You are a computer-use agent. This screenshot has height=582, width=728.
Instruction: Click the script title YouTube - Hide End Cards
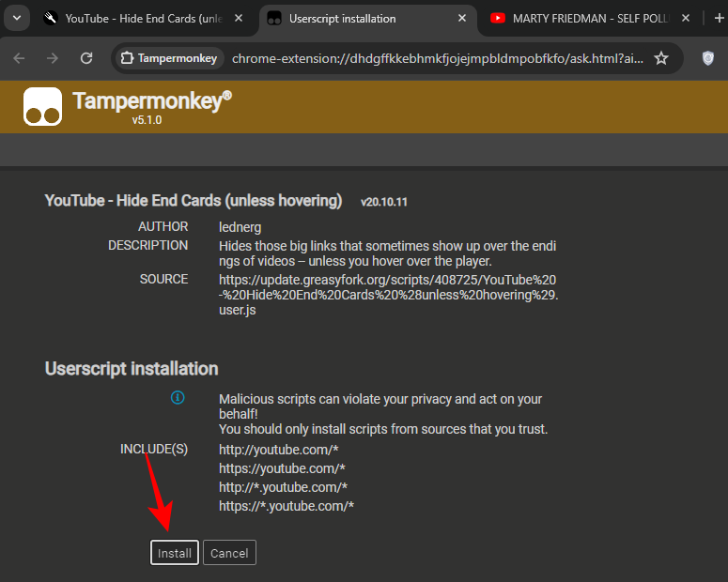[x=194, y=201]
